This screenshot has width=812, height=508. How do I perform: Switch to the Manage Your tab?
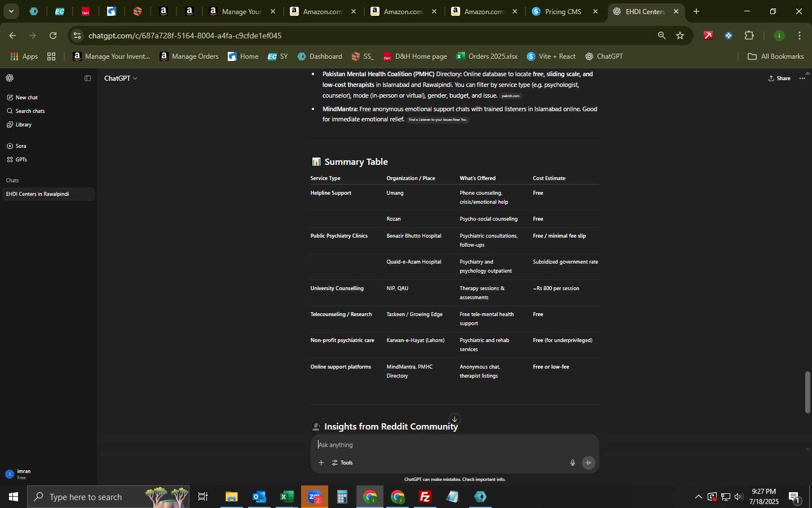pos(242,11)
